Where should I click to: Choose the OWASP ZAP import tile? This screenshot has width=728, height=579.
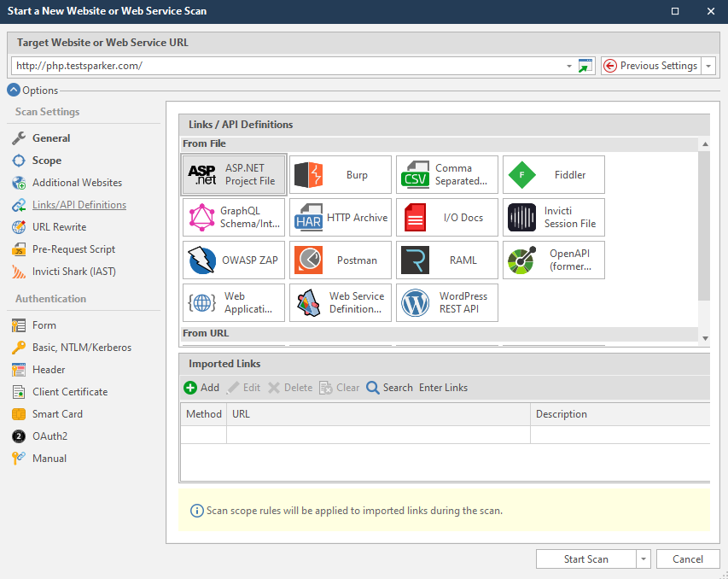pyautogui.click(x=234, y=260)
